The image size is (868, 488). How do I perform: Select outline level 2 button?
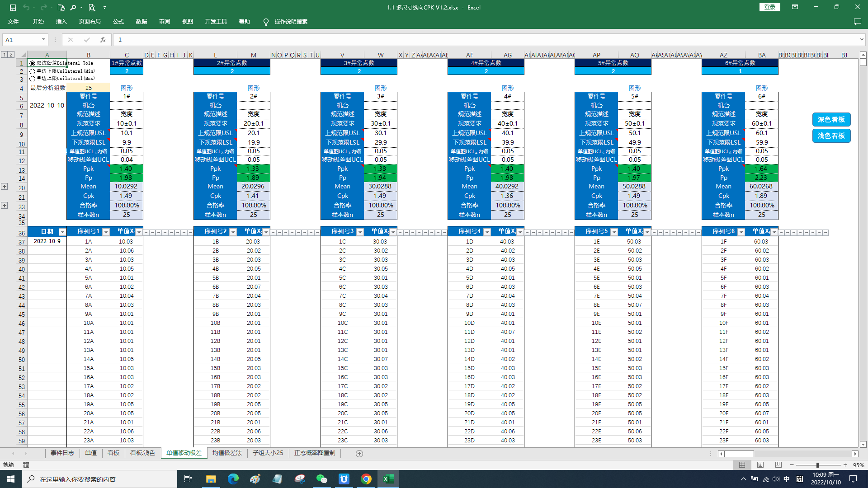(11, 55)
